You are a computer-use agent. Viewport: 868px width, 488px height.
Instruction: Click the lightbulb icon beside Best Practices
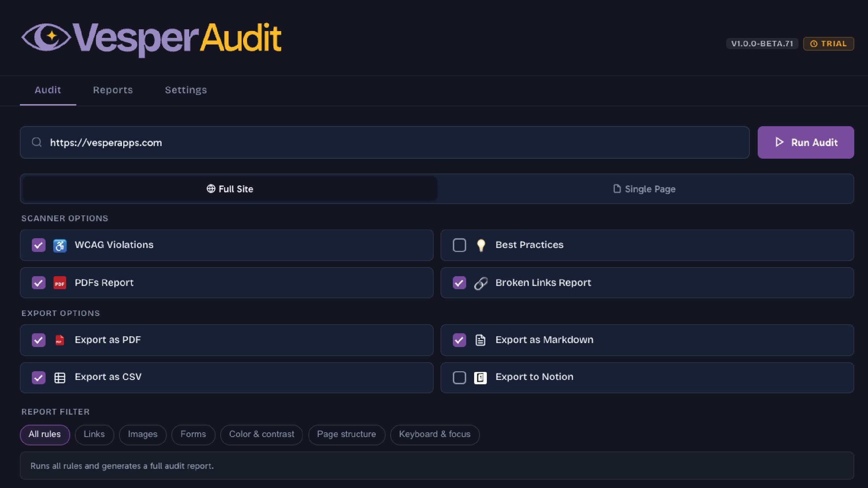481,245
